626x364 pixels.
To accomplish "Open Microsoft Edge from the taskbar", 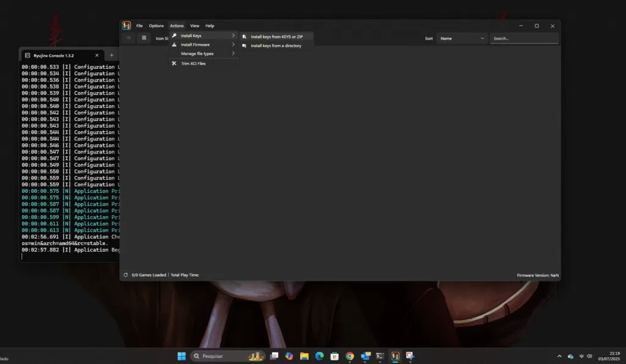I will (319, 356).
